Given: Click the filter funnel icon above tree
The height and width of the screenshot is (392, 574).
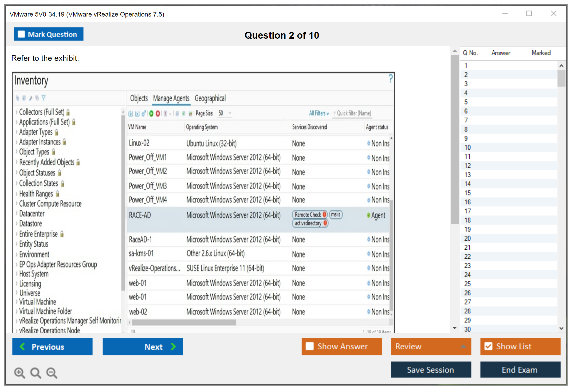Looking at the screenshot, I should point(44,98).
